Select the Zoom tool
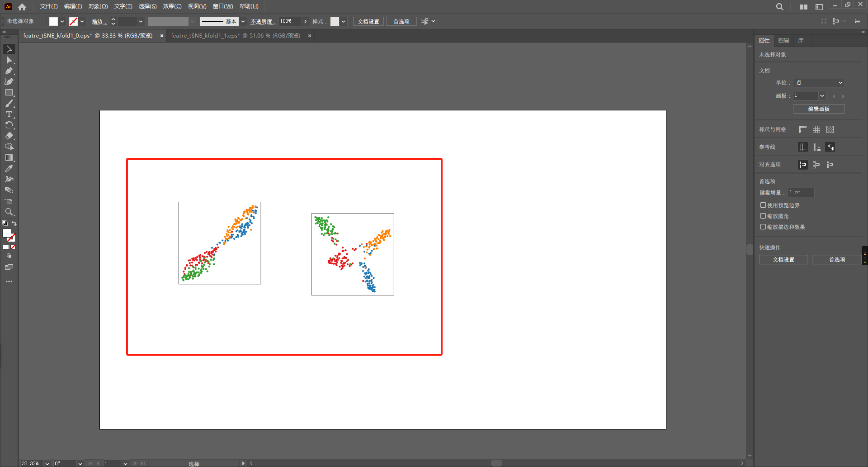Viewport: 868px width, 467px height. pyautogui.click(x=9, y=212)
